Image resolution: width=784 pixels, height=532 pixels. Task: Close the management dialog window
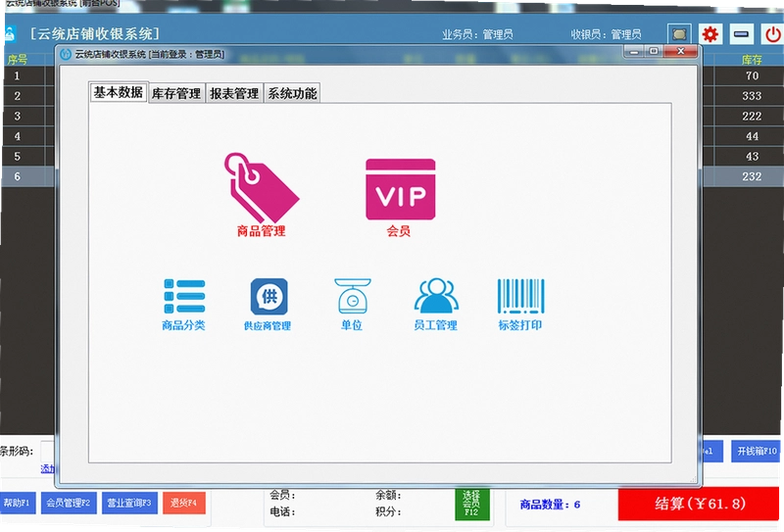point(680,51)
